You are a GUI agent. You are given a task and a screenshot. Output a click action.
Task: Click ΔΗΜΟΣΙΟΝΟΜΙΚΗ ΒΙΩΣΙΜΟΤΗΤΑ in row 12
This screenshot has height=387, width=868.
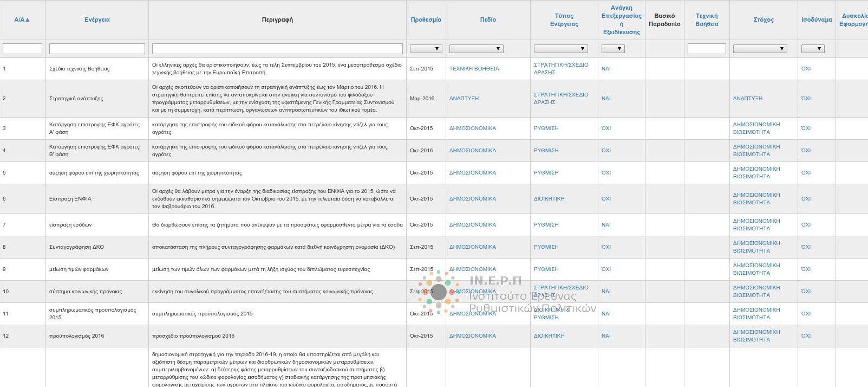click(756, 336)
